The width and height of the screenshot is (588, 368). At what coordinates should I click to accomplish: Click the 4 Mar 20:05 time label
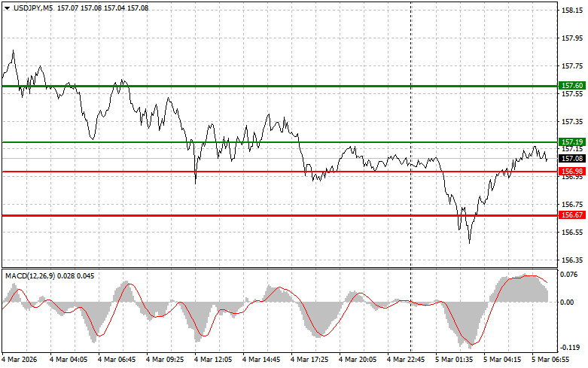(358, 360)
